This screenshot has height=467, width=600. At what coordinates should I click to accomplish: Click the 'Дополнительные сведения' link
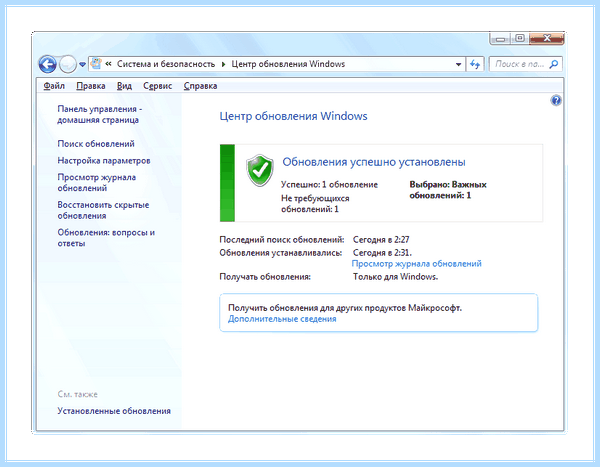click(282, 319)
